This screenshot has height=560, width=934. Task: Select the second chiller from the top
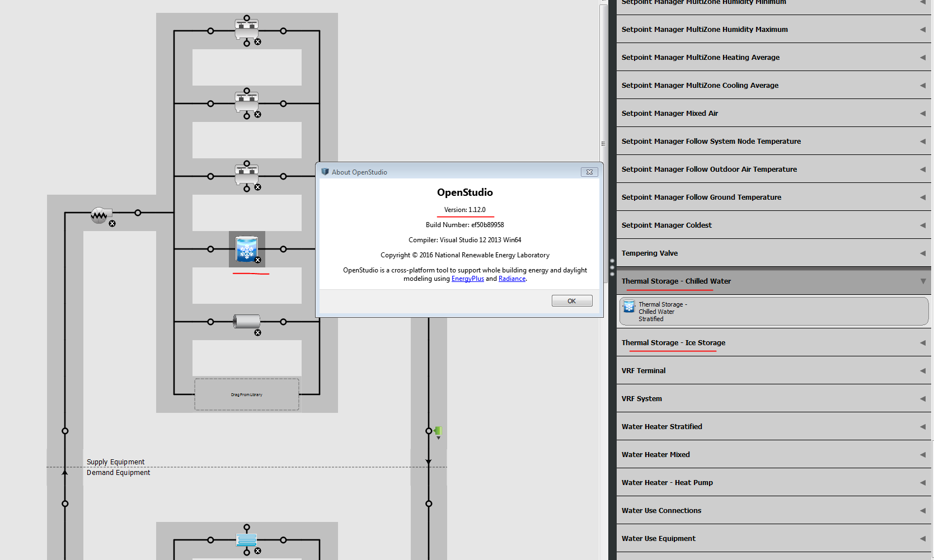(247, 102)
